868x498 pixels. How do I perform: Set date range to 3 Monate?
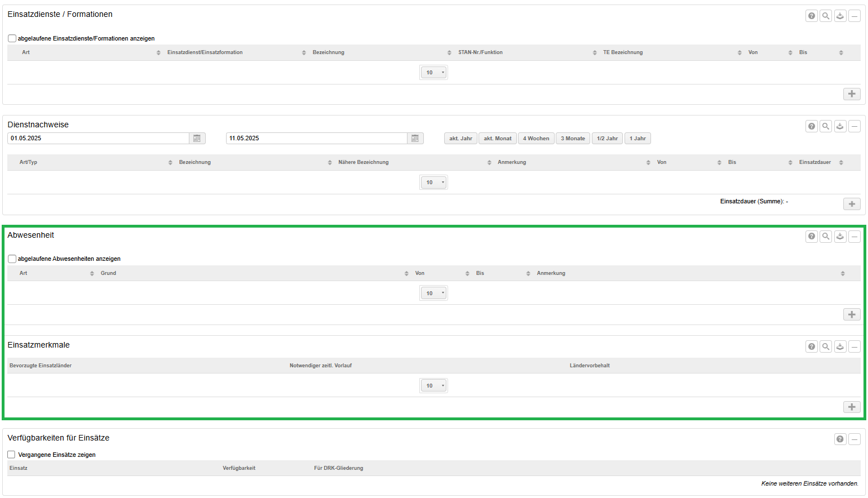(573, 139)
